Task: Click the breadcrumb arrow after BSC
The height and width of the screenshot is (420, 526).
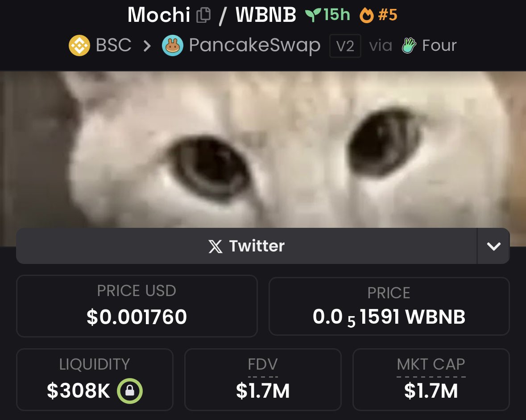Action: 147,45
